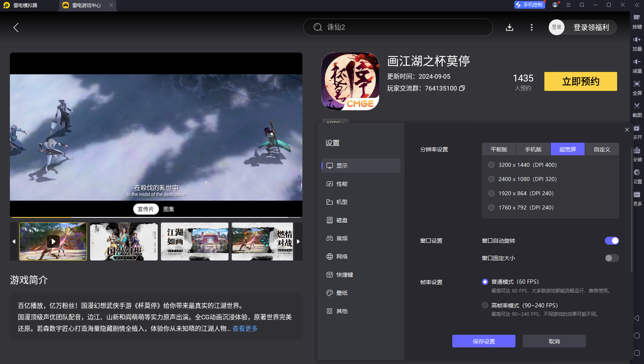Click 保存设置 button
644x364 pixels.
pyautogui.click(x=484, y=341)
